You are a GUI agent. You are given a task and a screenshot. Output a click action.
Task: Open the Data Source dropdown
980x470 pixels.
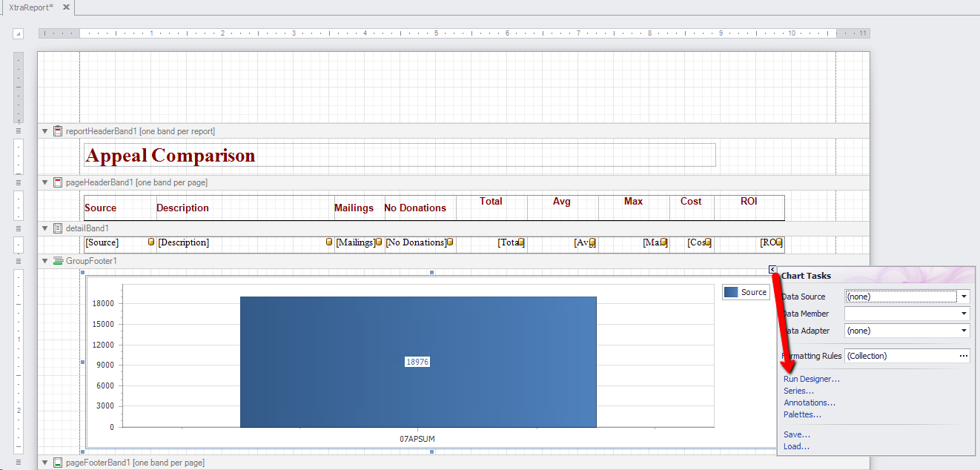tap(964, 297)
